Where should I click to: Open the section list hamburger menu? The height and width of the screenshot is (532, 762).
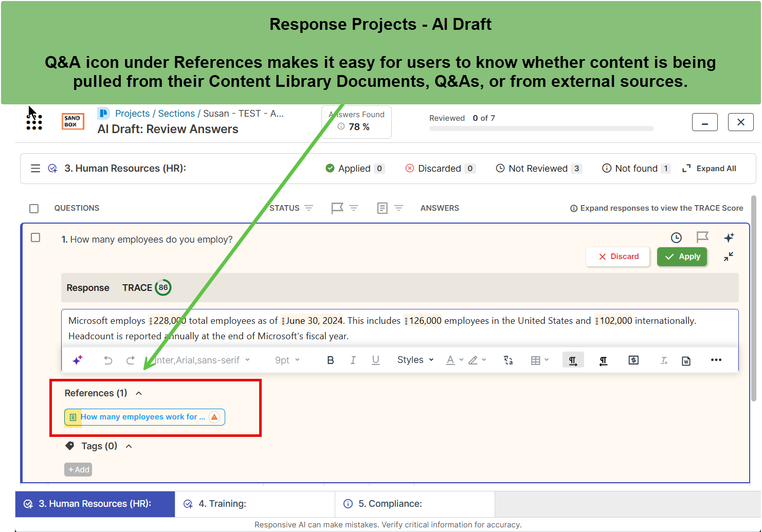coord(35,169)
